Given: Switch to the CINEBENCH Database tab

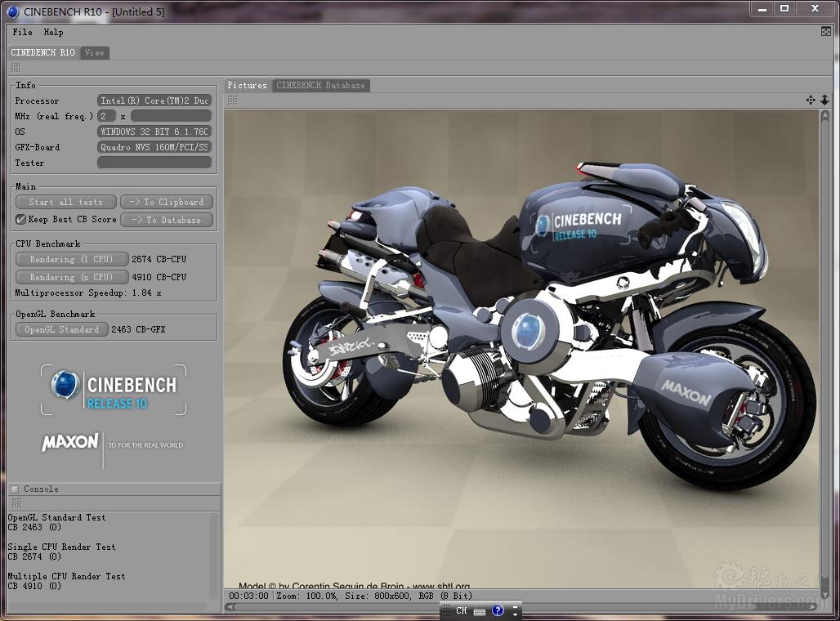Looking at the screenshot, I should coord(320,85).
